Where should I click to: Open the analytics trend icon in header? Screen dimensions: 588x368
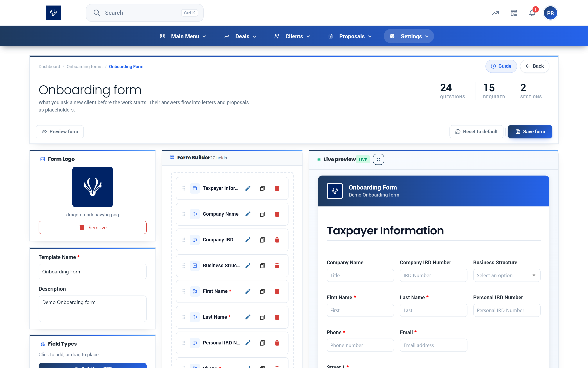point(495,13)
